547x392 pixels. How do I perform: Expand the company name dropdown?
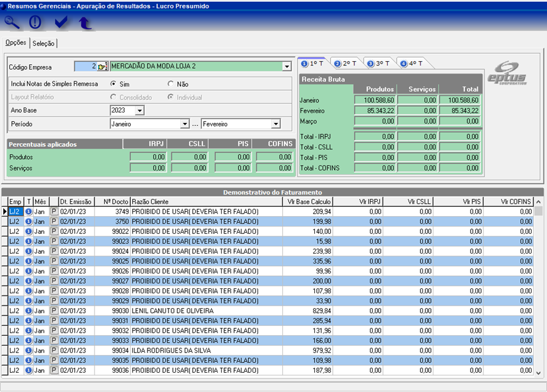pos(286,67)
